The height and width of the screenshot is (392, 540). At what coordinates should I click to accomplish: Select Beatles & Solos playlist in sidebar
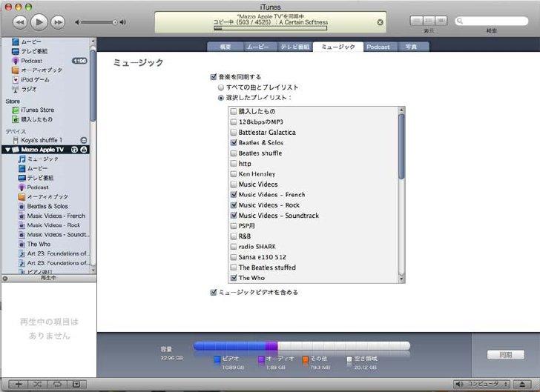click(43, 206)
